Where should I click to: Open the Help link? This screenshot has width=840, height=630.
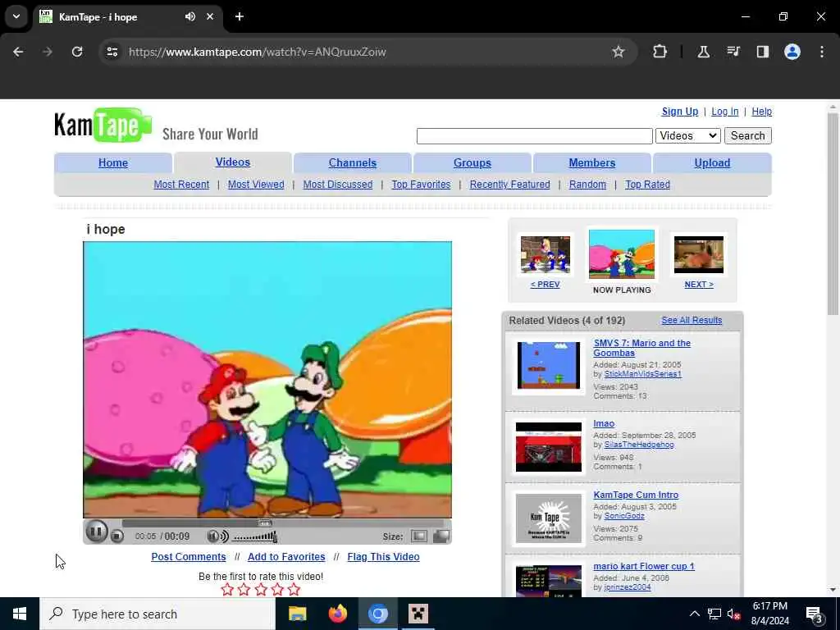pos(761,112)
